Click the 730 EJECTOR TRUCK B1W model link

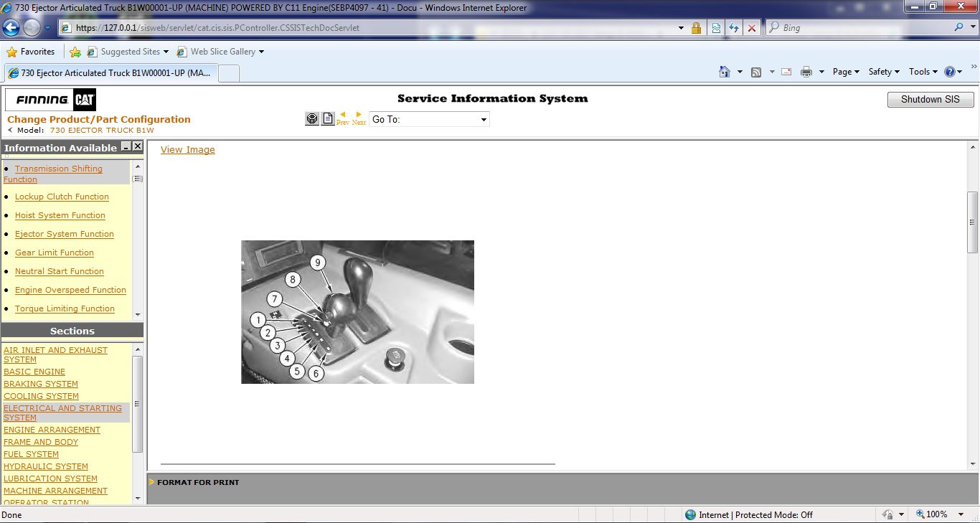pyautogui.click(x=102, y=131)
